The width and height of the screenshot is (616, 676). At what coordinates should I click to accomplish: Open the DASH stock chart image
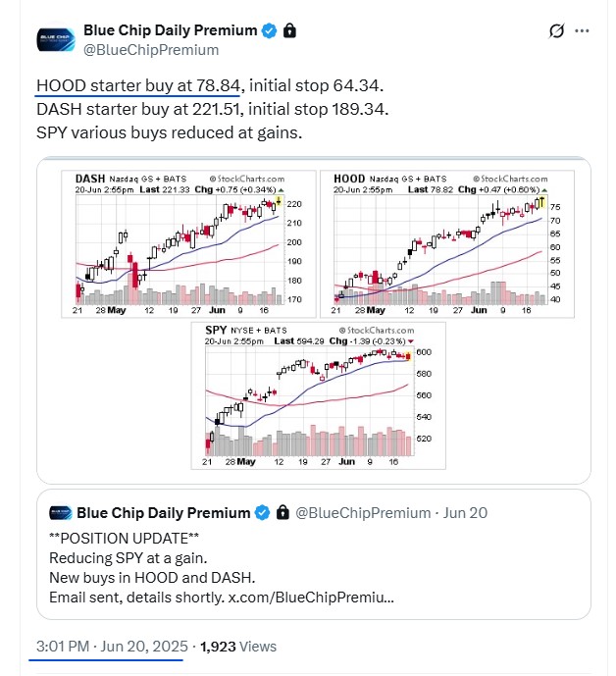pos(188,244)
